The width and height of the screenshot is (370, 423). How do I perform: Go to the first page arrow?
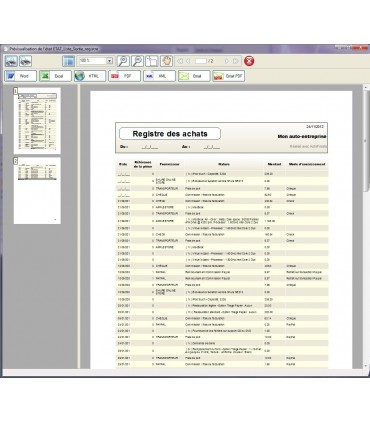pyautogui.click(x=180, y=61)
